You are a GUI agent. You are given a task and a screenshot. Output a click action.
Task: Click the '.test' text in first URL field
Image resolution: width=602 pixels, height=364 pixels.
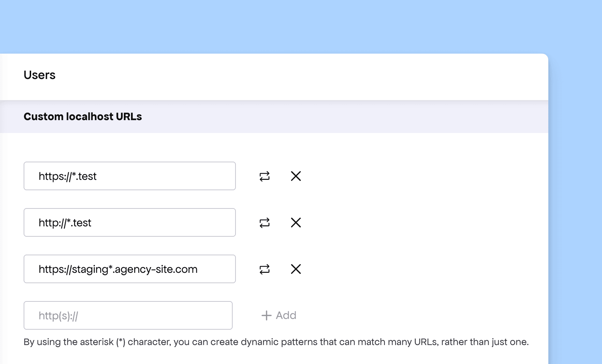(86, 176)
